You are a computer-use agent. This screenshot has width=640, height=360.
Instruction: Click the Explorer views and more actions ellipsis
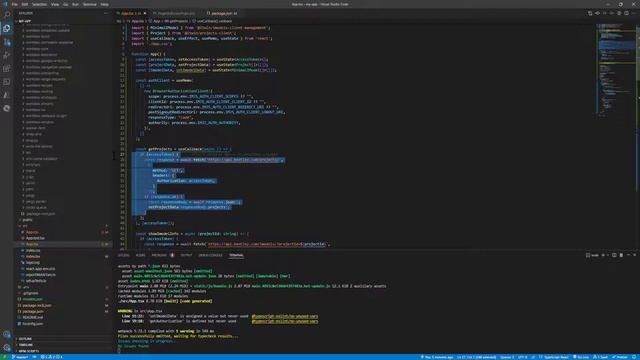[x=106, y=13]
